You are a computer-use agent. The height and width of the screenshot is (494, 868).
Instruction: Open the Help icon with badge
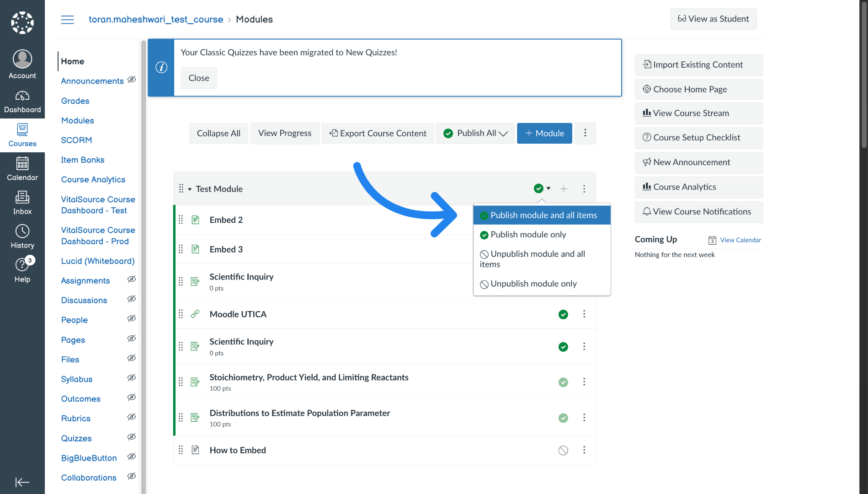pyautogui.click(x=22, y=270)
